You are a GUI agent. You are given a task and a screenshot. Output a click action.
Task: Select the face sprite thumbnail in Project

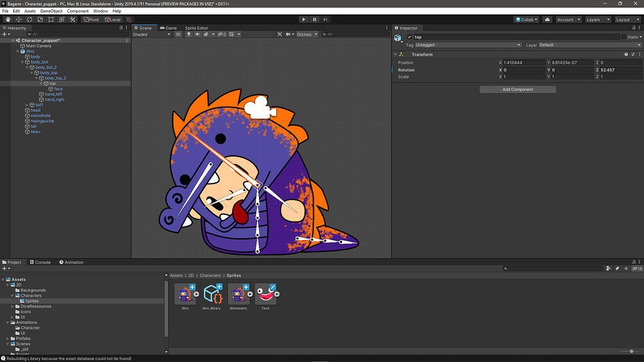pyautogui.click(x=265, y=294)
